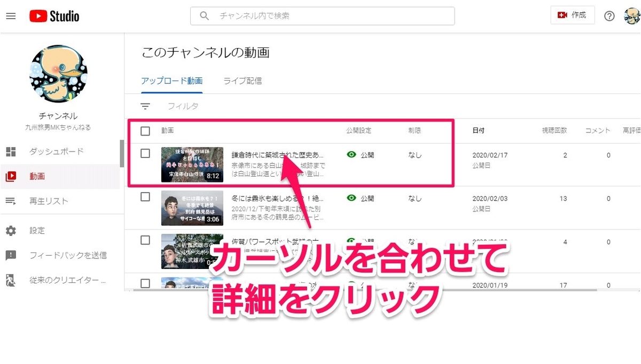Viewport: 641px width, 364px height.
Task: Open 公開 visibility for 鎌倉時代 video
Action: pyautogui.click(x=361, y=155)
